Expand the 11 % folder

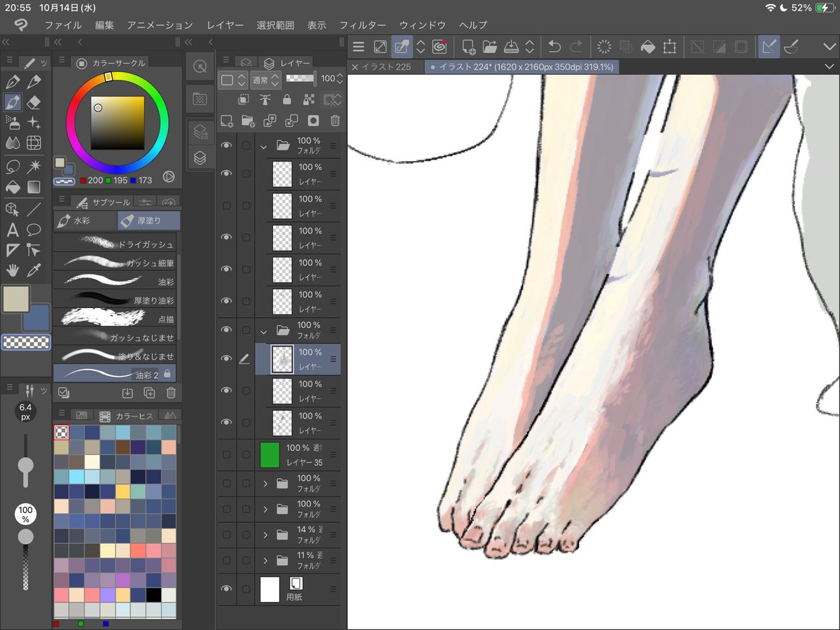pos(265,560)
